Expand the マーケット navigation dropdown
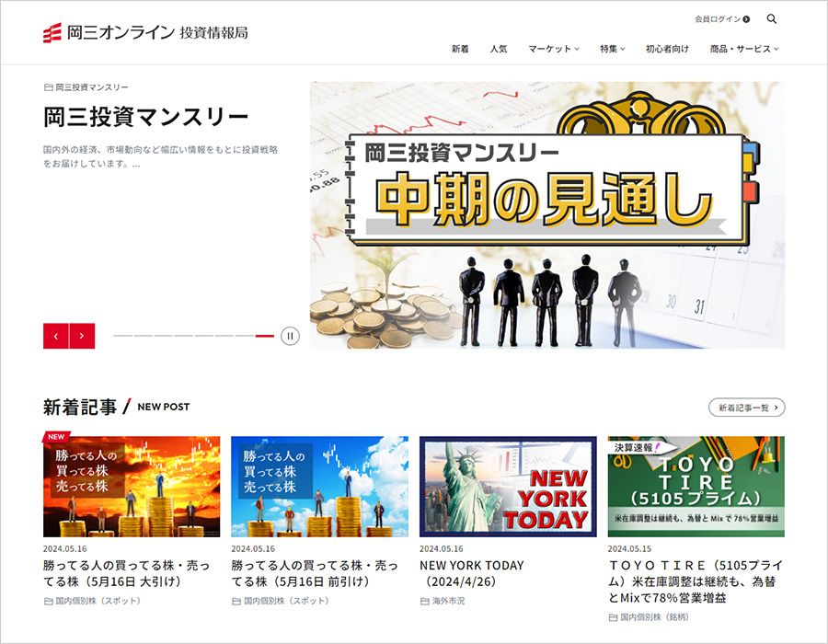828x644 pixels. point(554,49)
